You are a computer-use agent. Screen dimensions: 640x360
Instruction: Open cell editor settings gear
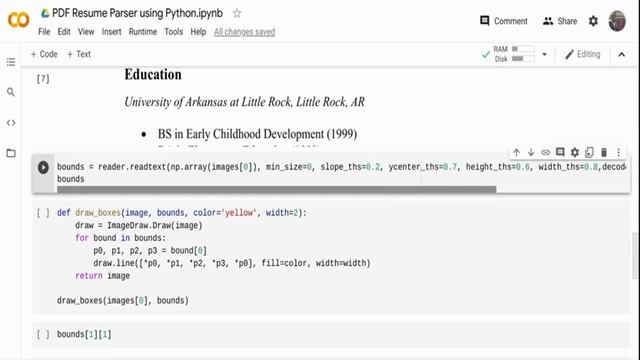[575, 153]
